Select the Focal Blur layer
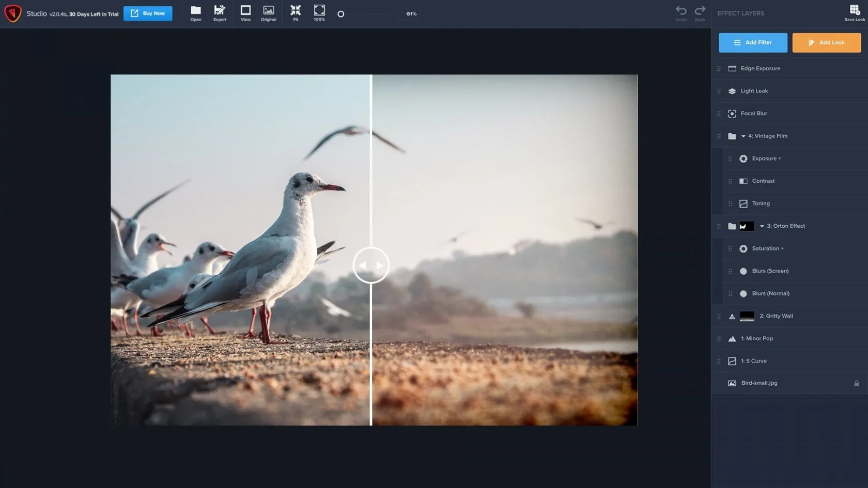Image resolution: width=868 pixels, height=488 pixels. (x=754, y=114)
